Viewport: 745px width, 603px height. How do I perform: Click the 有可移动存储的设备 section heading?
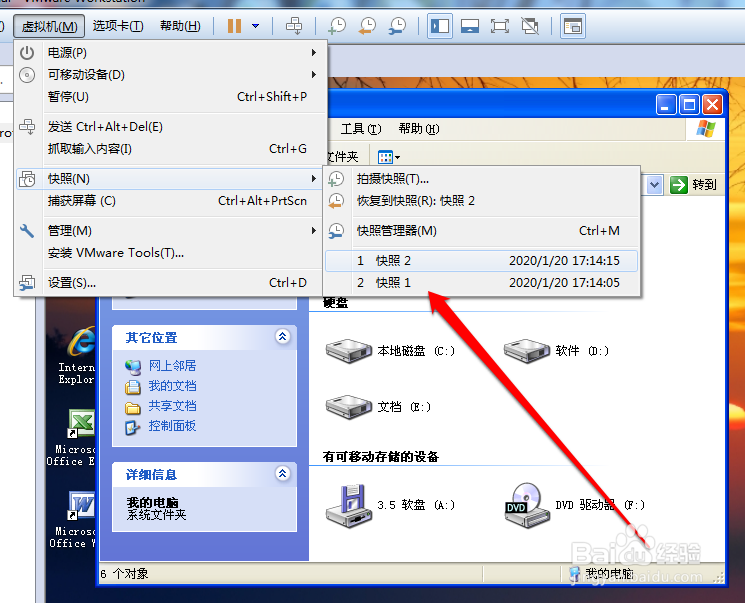[x=381, y=457]
